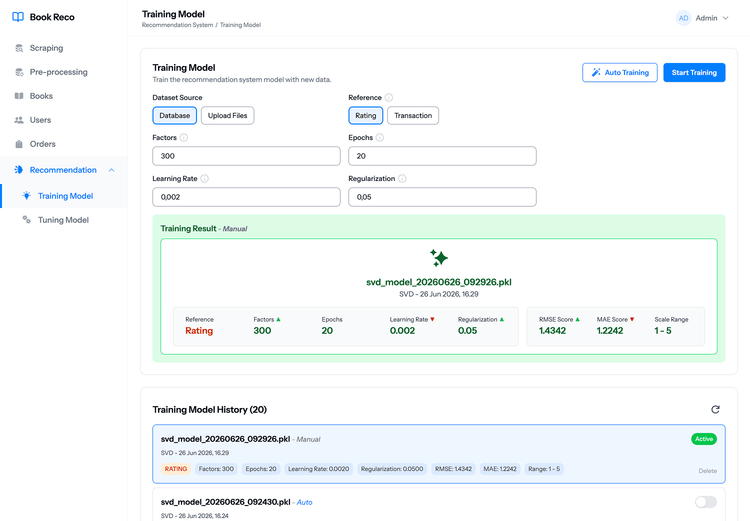Viewport: 750px width, 521px height.
Task: Click the AD admin avatar
Action: (x=684, y=18)
